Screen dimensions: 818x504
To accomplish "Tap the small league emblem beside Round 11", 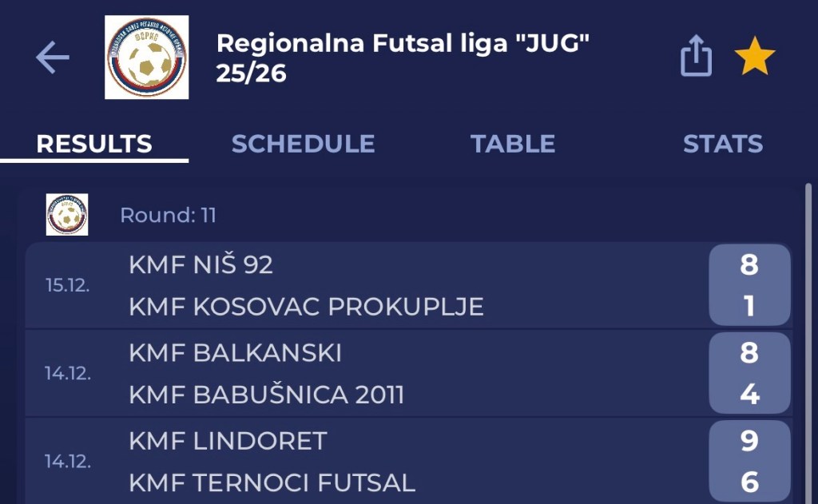I will 67,215.
